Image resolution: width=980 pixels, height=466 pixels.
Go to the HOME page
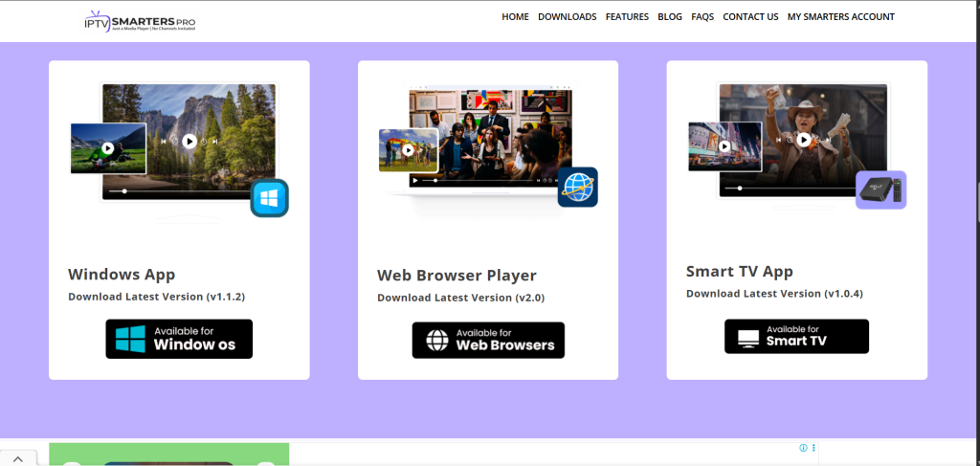point(515,17)
